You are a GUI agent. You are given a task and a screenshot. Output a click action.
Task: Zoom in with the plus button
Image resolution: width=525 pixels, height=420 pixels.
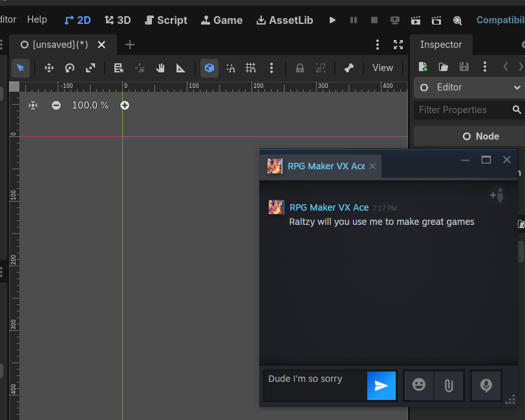pyautogui.click(x=125, y=105)
